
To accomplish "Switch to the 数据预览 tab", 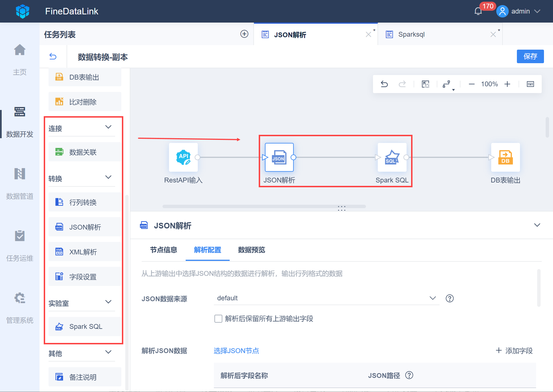I will click(251, 250).
